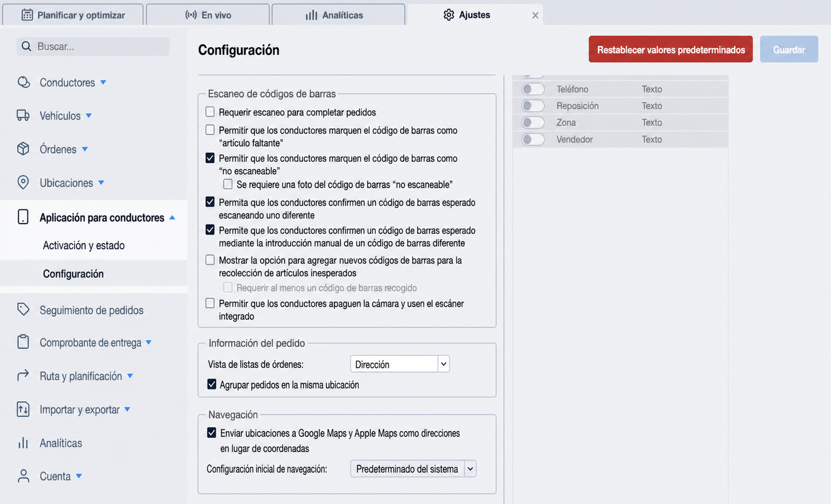Click the gear icon on the Ajustes tab
Screen dimensions: 831x504
448,15
